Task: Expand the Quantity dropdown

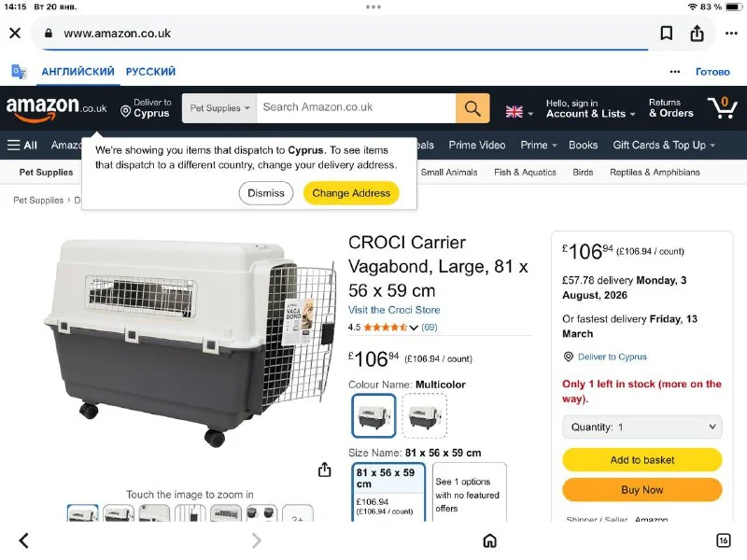Action: point(641,427)
